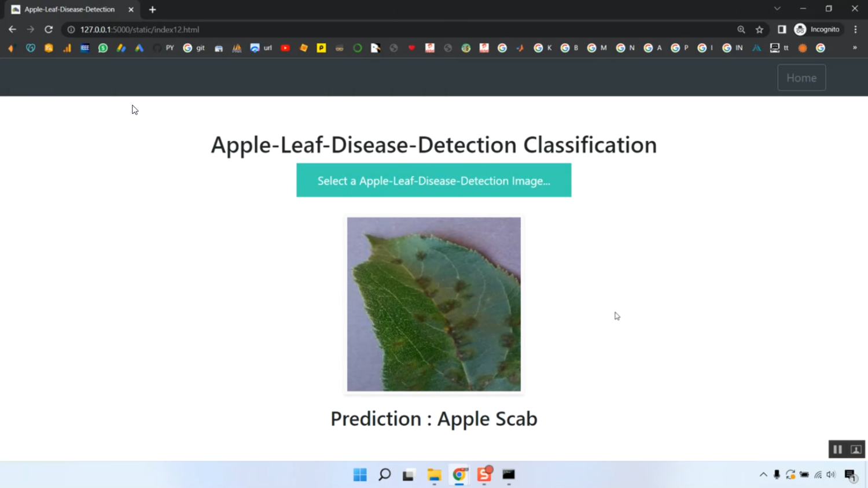868x488 pixels.
Task: Open the Google 'P' bookmark
Action: point(680,48)
